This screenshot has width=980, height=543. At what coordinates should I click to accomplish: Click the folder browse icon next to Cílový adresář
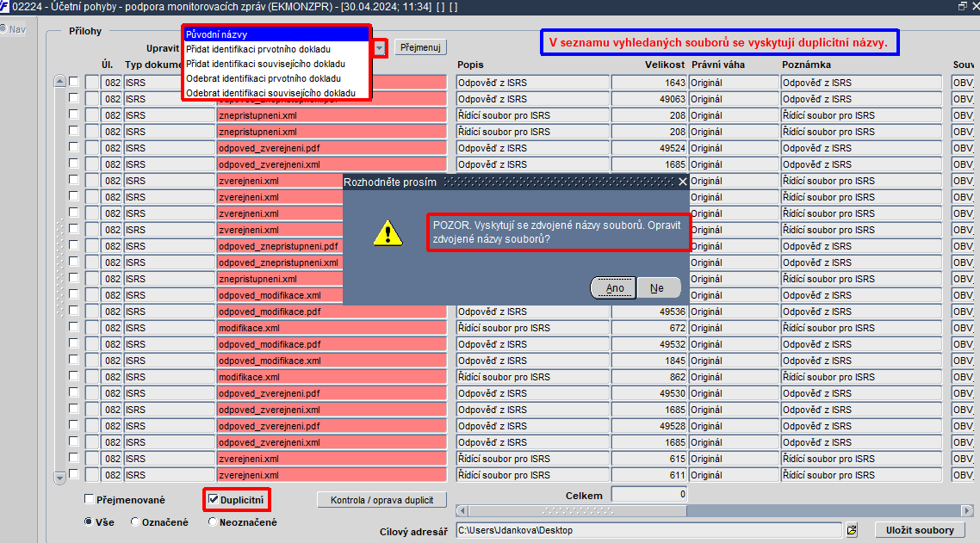852,530
